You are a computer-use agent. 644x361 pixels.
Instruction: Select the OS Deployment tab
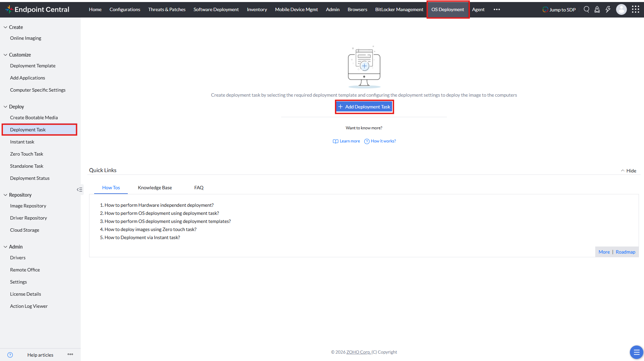(x=448, y=9)
